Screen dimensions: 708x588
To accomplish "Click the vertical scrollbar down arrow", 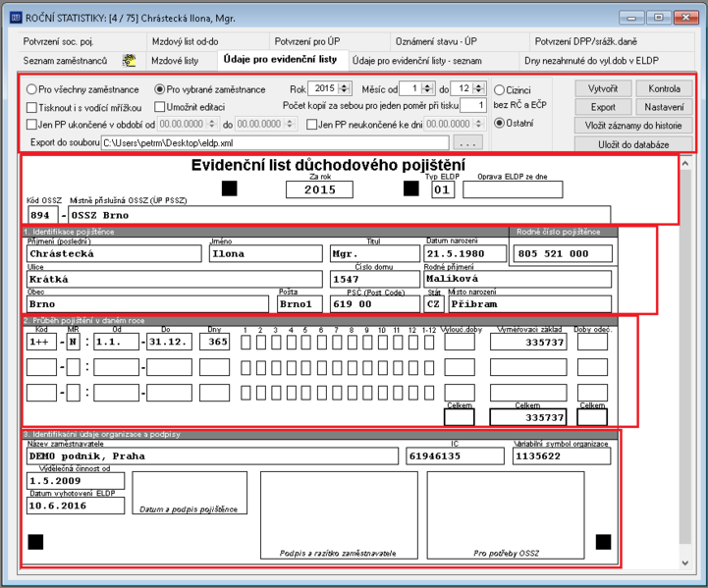I will [685, 562].
